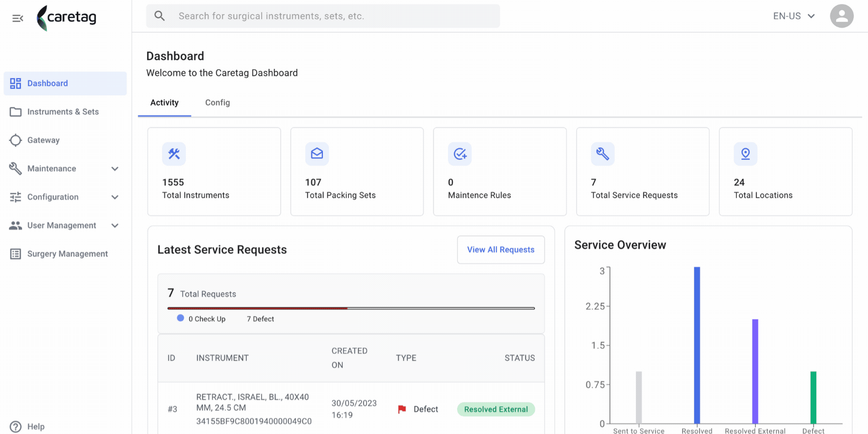Click the View All Requests button
Image resolution: width=868 pixels, height=434 pixels.
[501, 250]
